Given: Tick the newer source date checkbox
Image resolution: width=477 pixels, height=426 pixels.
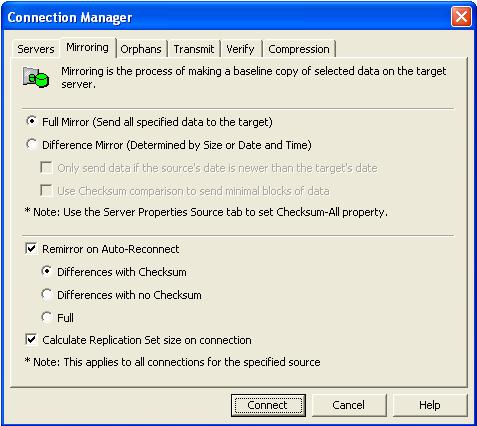Looking at the screenshot, I should 46,168.
